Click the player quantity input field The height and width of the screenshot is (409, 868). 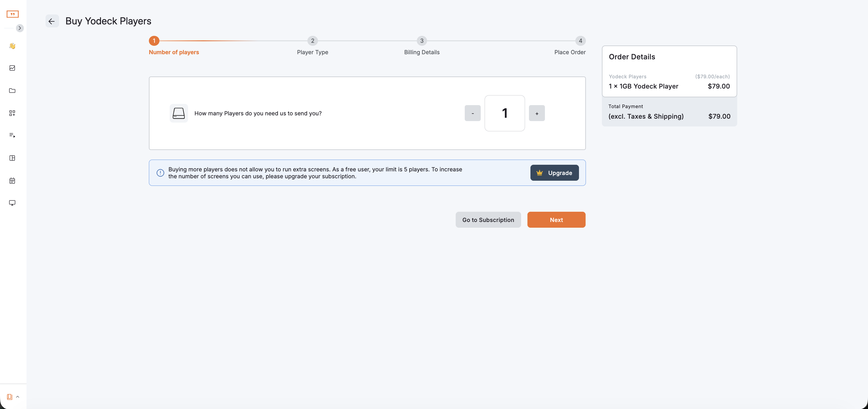click(505, 114)
